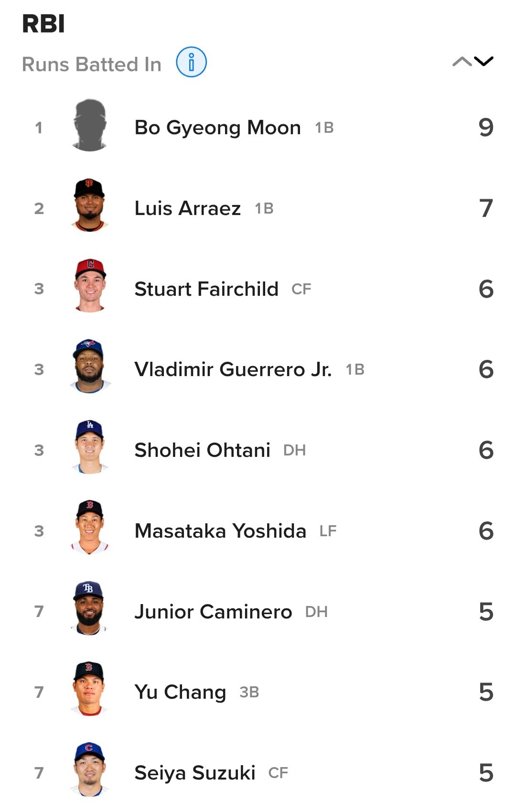Viewport: 516px width, 812px height.
Task: Sort RBI list descending with down chevron
Action: point(484,61)
